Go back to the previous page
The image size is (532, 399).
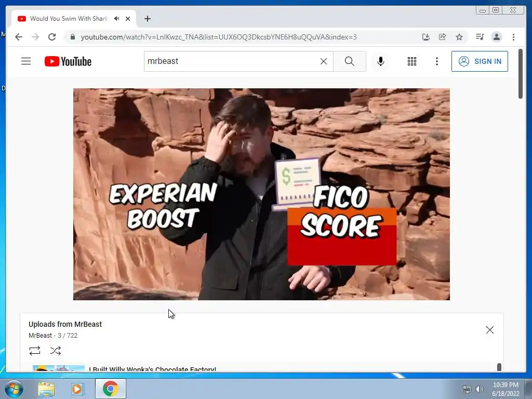click(19, 37)
